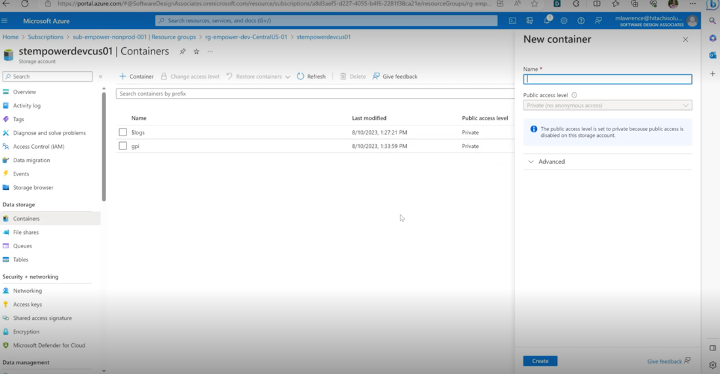Open Outlook in the Edge sidebar
720x374 pixels.
click(712, 55)
